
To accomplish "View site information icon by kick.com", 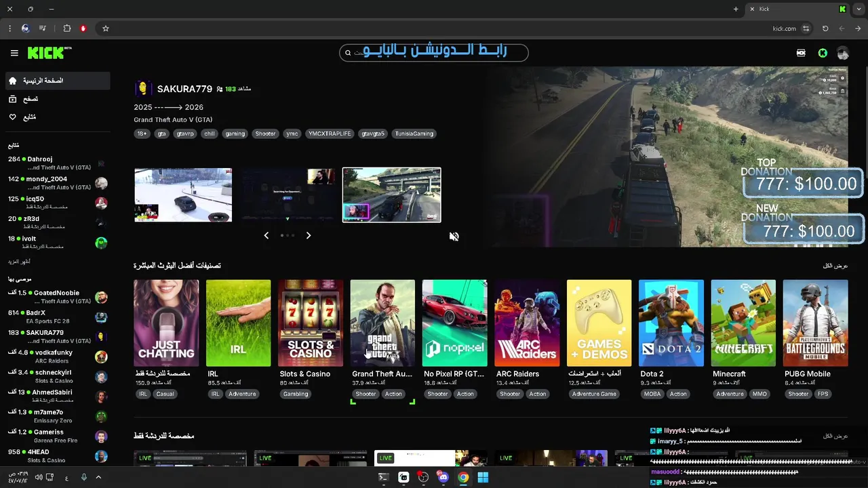I will tap(806, 28).
